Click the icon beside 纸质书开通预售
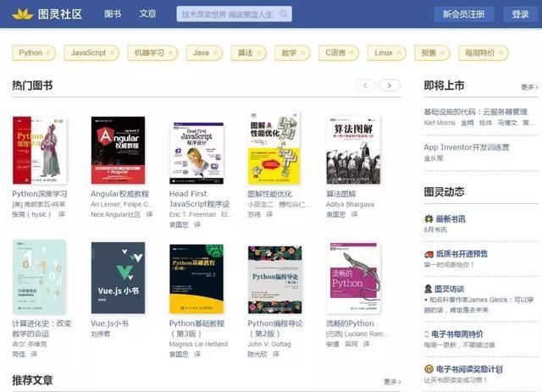 429,253
